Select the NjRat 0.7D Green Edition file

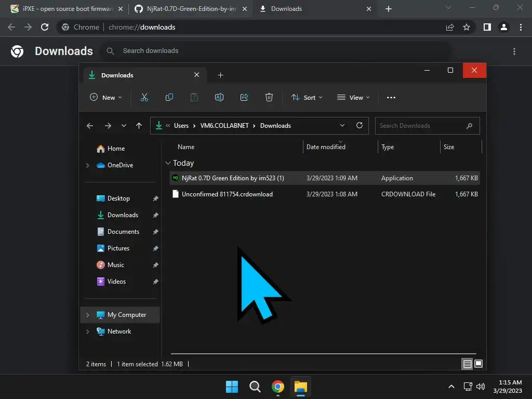click(324, 178)
